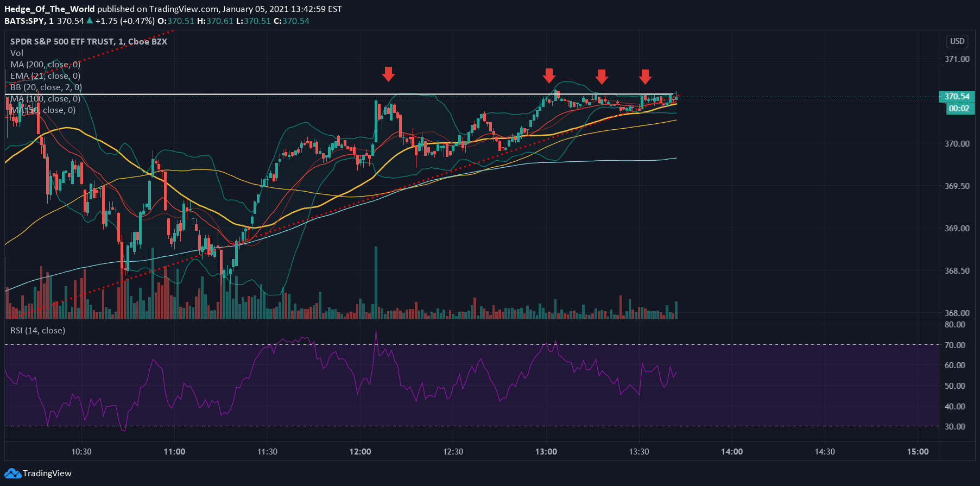Click the RSI 30.00 axis label

pos(955,426)
